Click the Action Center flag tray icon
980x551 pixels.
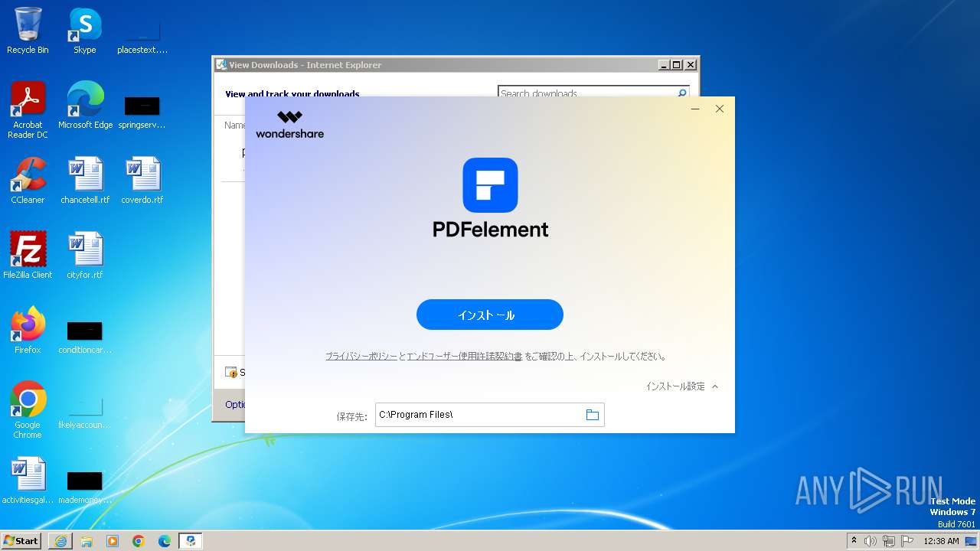pos(907,541)
